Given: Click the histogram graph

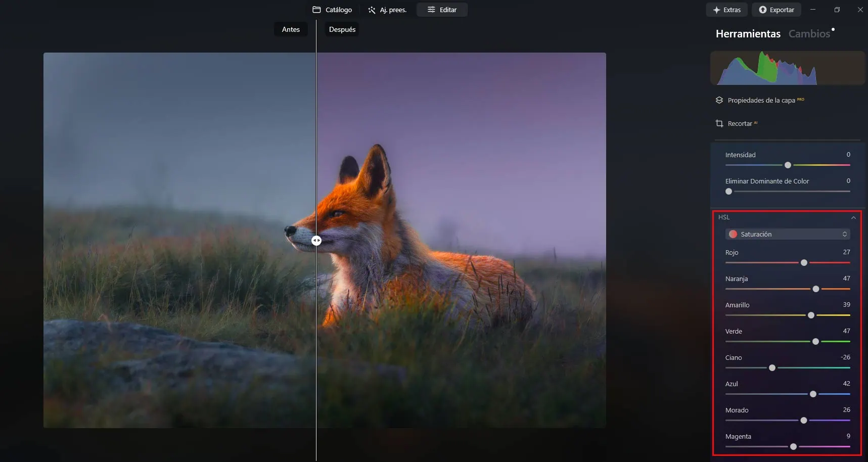Looking at the screenshot, I should [788, 68].
